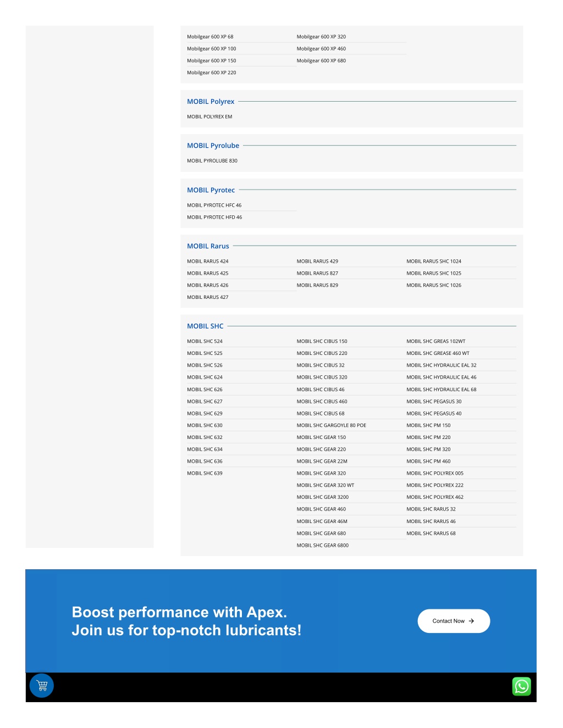Screen dimensions: 563x728
Task: Open MOBIL PYROTEC HFC 46
Action: [x=214, y=205]
